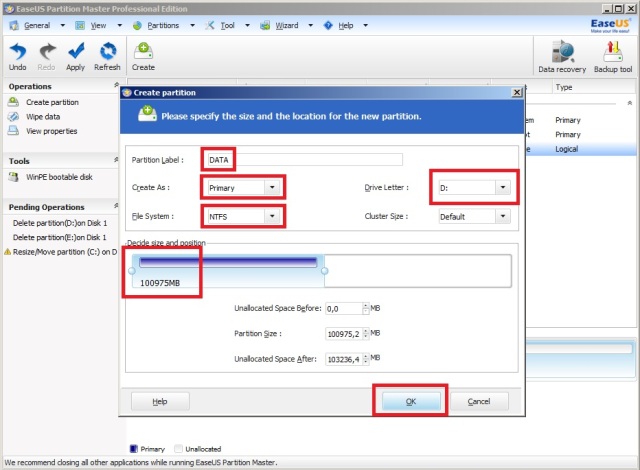Click Create partition icon in Operations panel
The height and width of the screenshot is (470, 640).
[x=13, y=102]
